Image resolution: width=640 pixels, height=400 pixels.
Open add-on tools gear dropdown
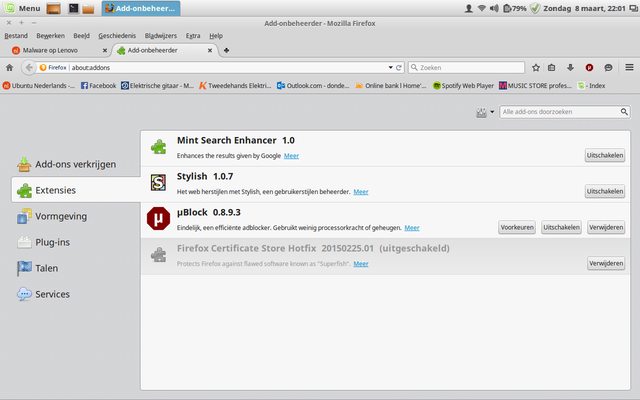click(485, 112)
